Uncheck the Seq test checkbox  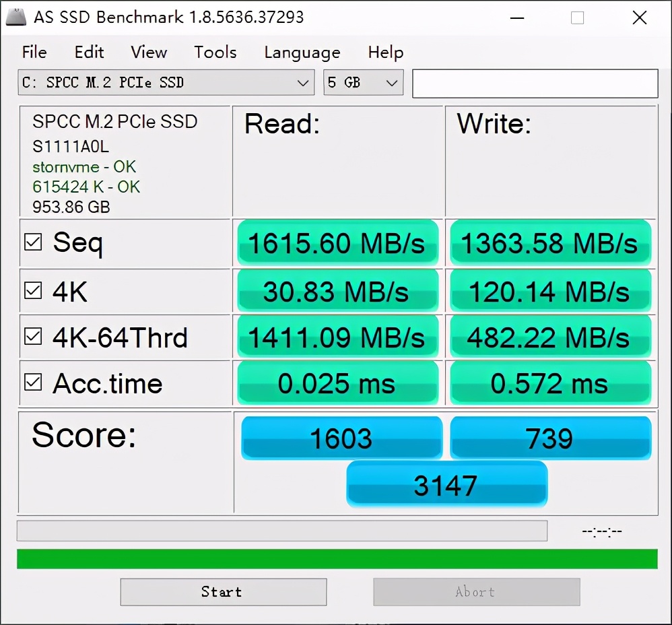(32, 241)
